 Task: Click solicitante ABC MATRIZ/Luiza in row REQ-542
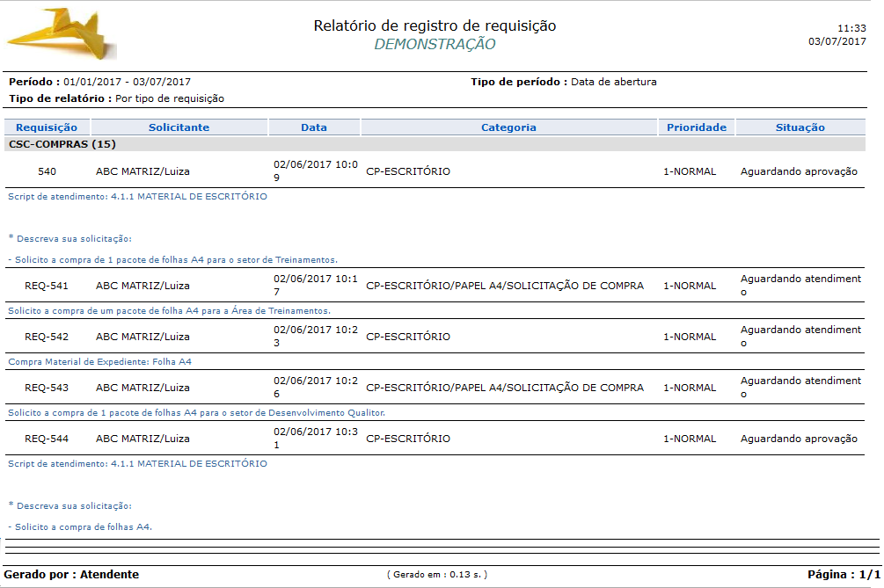[x=142, y=337]
